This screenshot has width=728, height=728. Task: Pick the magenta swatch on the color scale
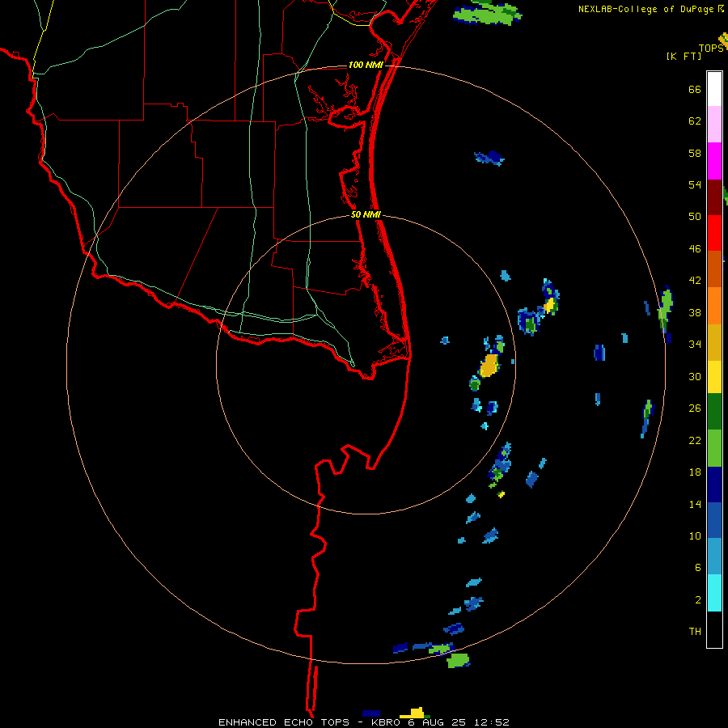[714, 161]
